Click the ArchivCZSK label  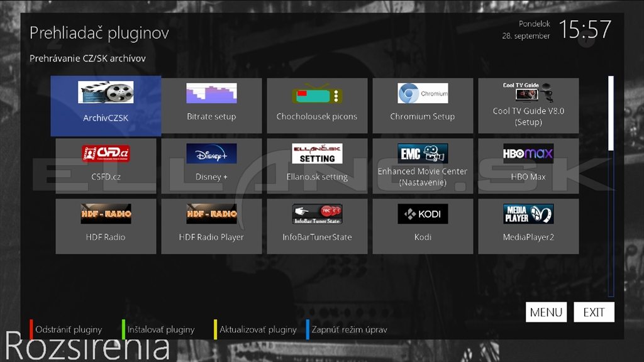tap(106, 118)
